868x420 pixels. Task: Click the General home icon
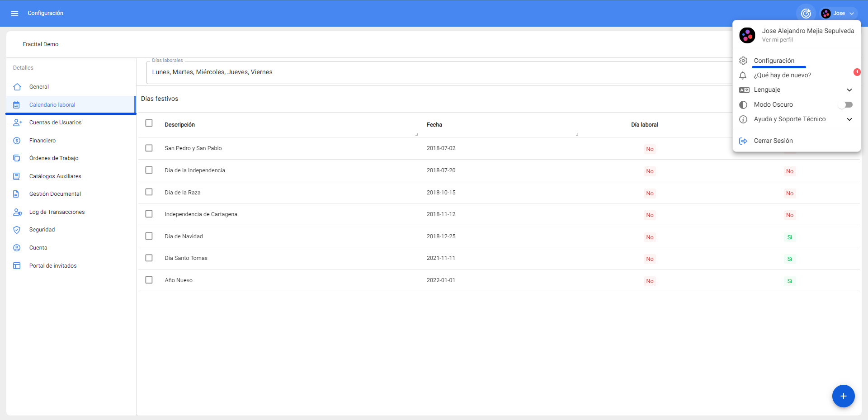[x=17, y=87]
